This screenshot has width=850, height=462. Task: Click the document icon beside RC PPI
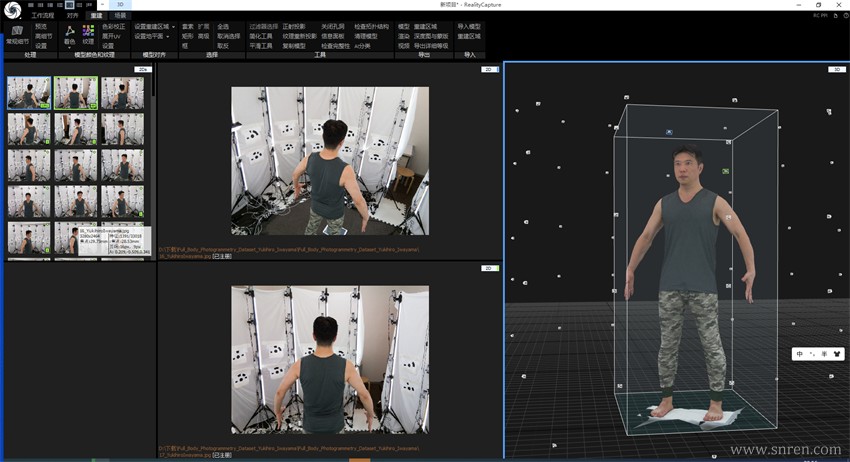(834, 16)
